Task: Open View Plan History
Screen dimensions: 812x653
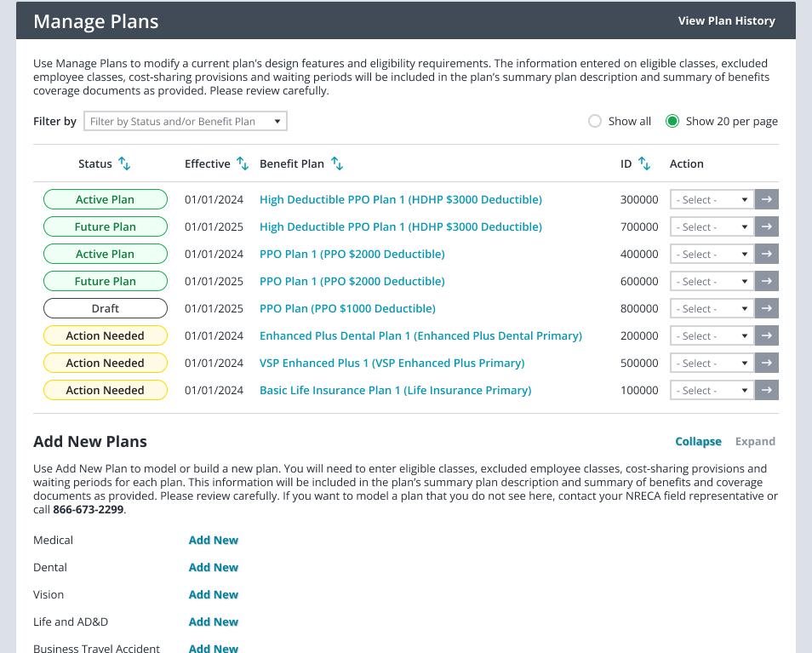Action: coord(727,20)
